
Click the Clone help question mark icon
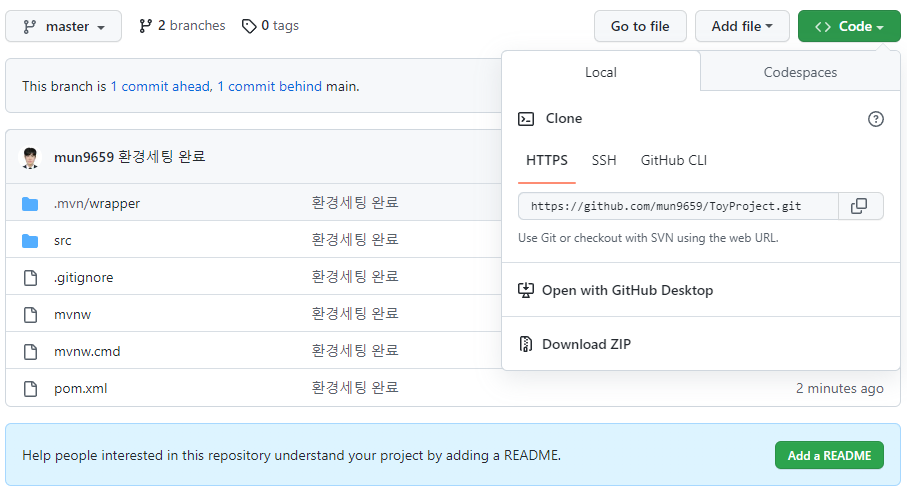pyautogui.click(x=876, y=119)
